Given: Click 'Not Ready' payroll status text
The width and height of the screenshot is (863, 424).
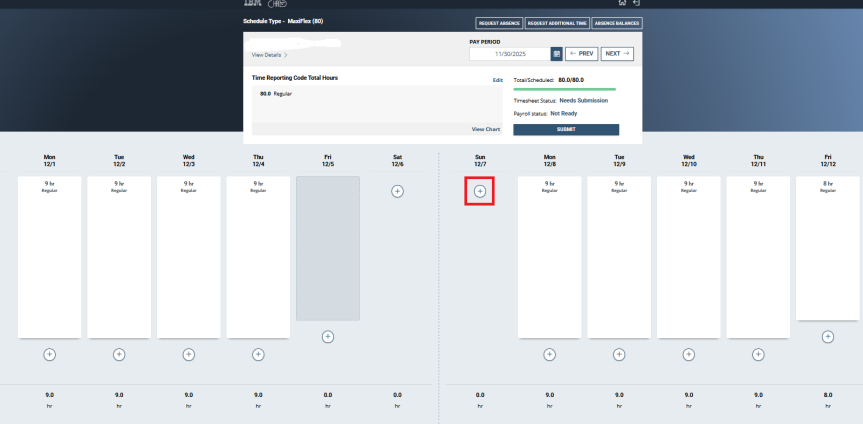Looking at the screenshot, I should [x=564, y=113].
